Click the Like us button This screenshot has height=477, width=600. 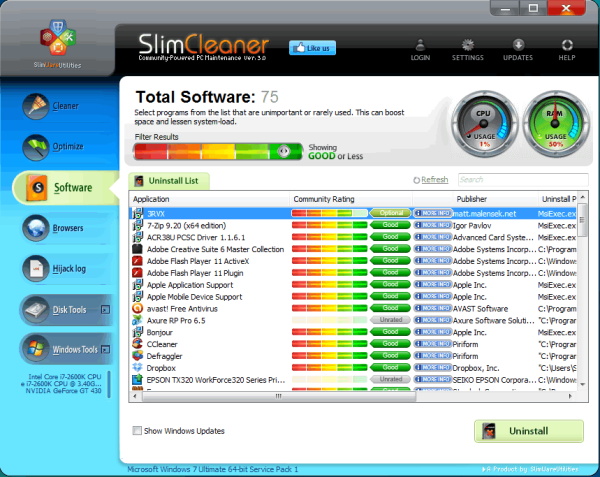coord(312,48)
